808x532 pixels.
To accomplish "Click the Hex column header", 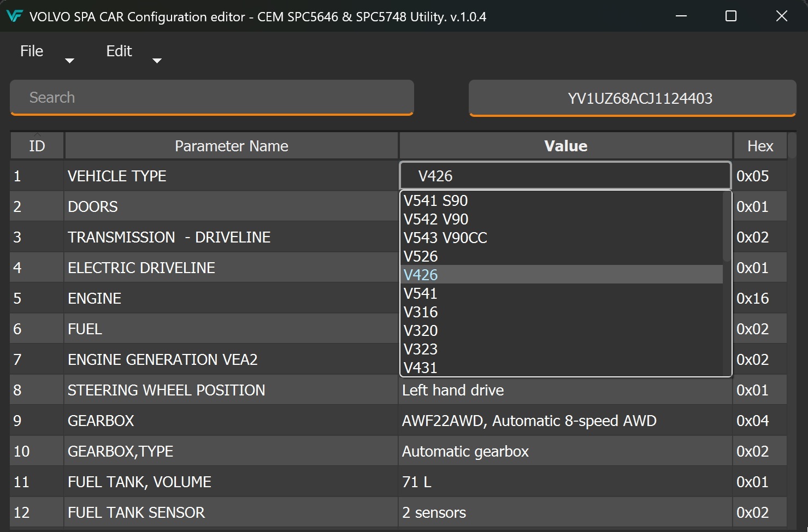I will pos(760,146).
